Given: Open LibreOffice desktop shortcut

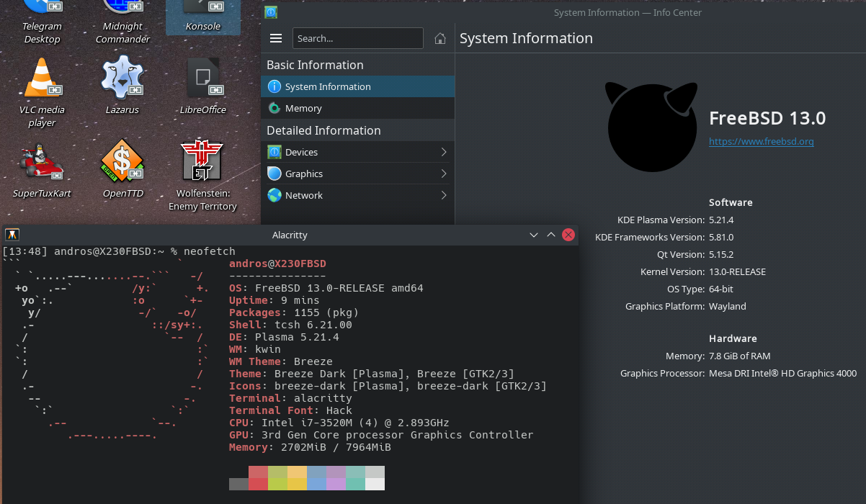Looking at the screenshot, I should [x=202, y=78].
